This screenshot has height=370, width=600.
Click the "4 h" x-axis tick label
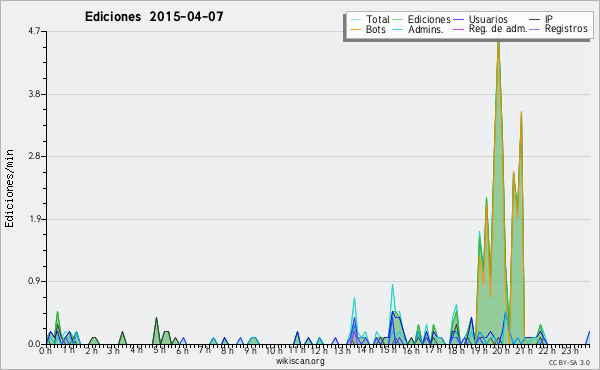136,350
